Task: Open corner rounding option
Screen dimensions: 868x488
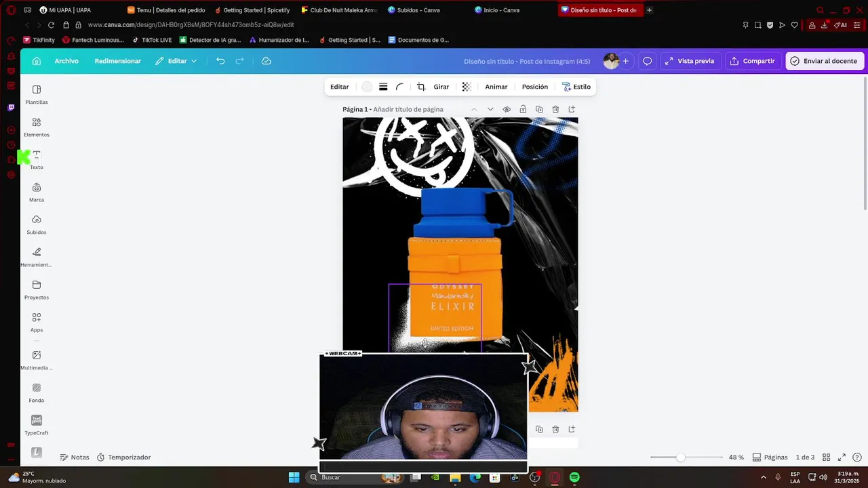Action: pos(399,87)
